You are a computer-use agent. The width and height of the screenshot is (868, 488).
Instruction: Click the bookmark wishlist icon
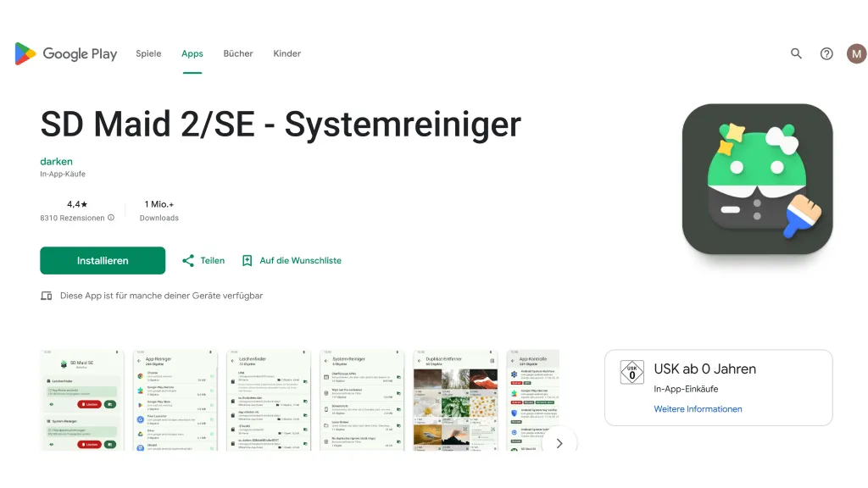click(x=247, y=261)
